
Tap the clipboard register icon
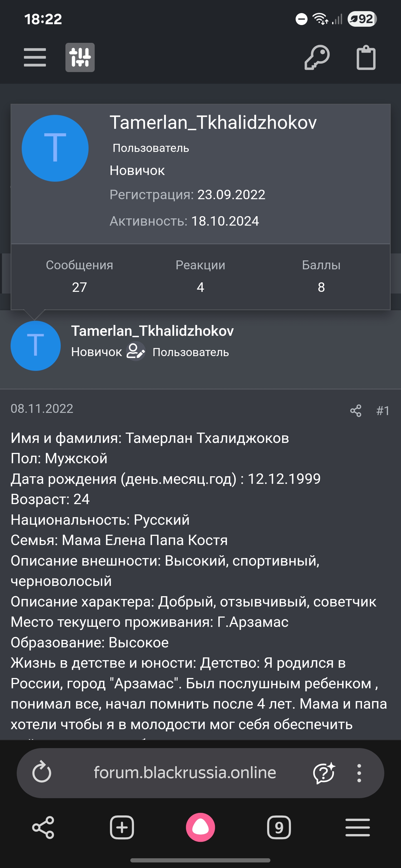click(x=366, y=58)
